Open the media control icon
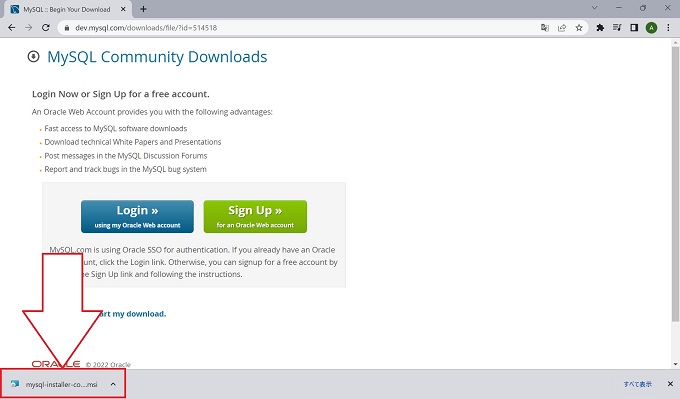This screenshot has width=680, height=399. click(617, 28)
